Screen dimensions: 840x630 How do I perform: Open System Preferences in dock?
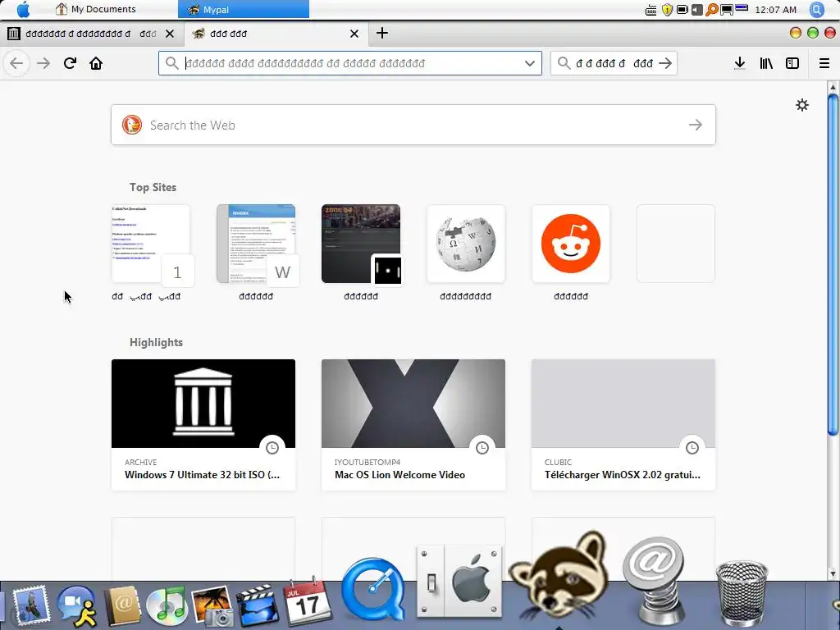click(459, 582)
